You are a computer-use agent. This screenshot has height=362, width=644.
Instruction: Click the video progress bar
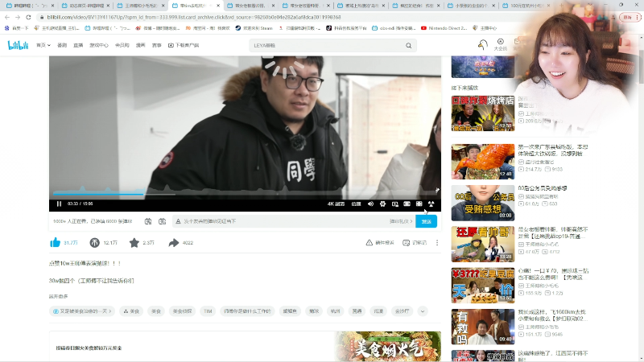pyautogui.click(x=245, y=194)
